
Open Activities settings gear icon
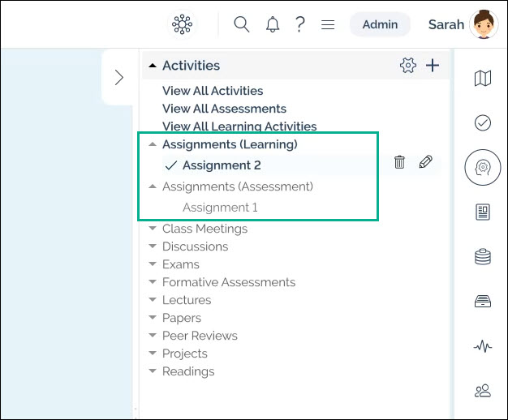[408, 66]
